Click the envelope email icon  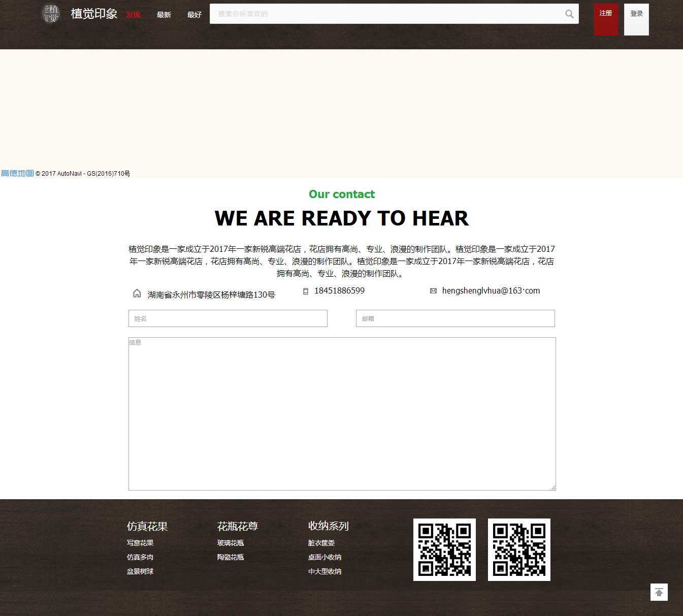[x=433, y=291]
